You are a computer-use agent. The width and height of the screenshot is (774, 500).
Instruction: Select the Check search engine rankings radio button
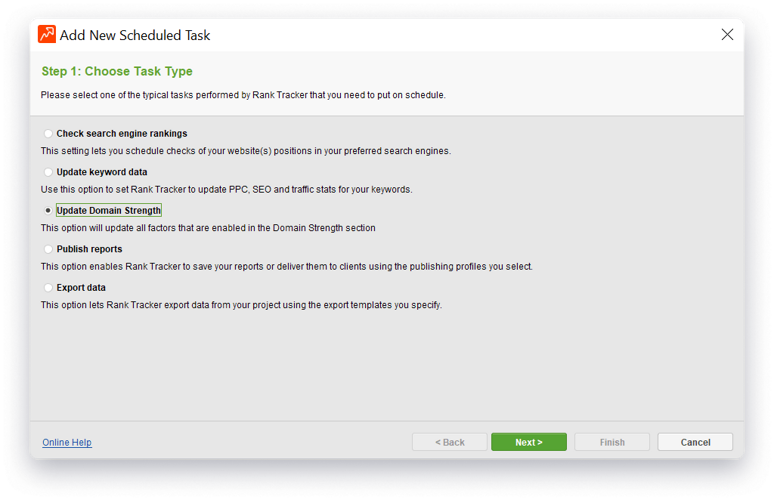coord(48,133)
